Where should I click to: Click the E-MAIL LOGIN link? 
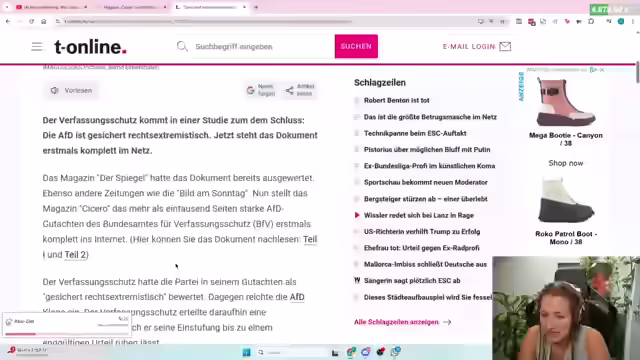(469, 47)
